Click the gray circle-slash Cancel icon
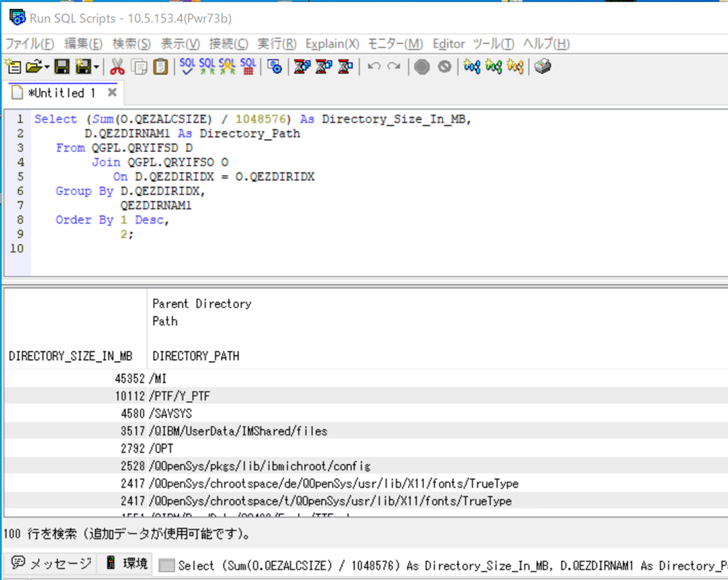728x580 pixels. [444, 67]
